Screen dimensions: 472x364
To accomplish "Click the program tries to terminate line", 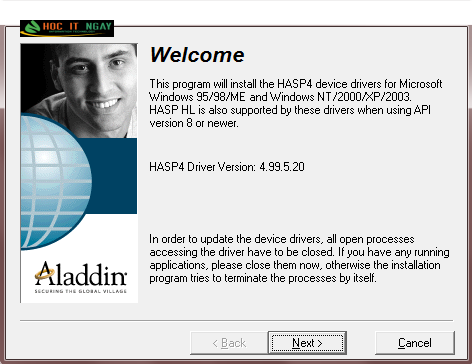I will 263,278.
